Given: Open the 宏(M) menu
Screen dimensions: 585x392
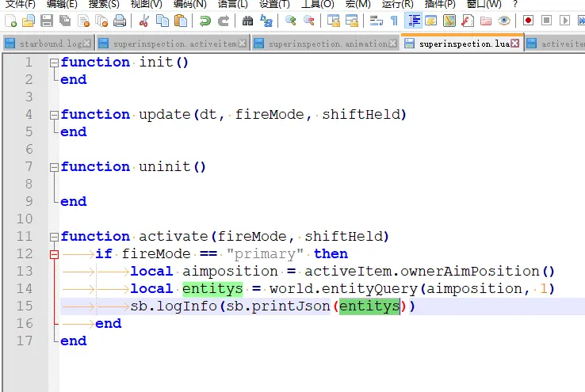Looking at the screenshot, I should click(x=358, y=4).
